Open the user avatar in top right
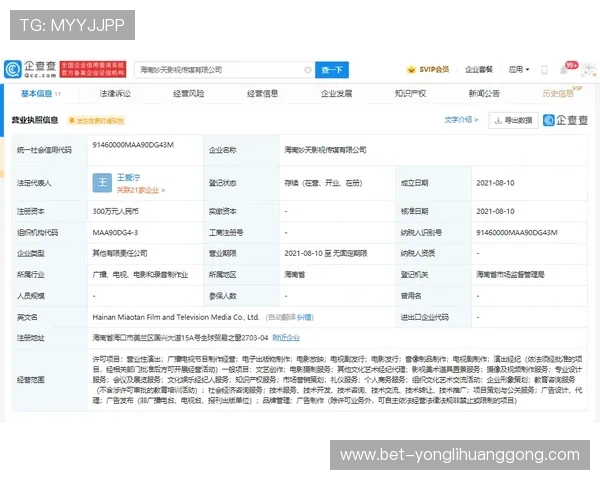Viewport: 600px width, 480px height. coord(589,70)
